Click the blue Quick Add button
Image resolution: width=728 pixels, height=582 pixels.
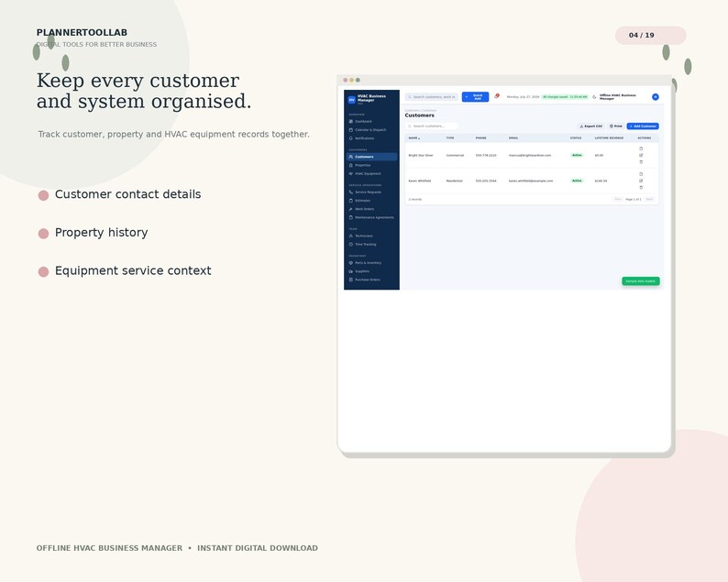coord(475,97)
